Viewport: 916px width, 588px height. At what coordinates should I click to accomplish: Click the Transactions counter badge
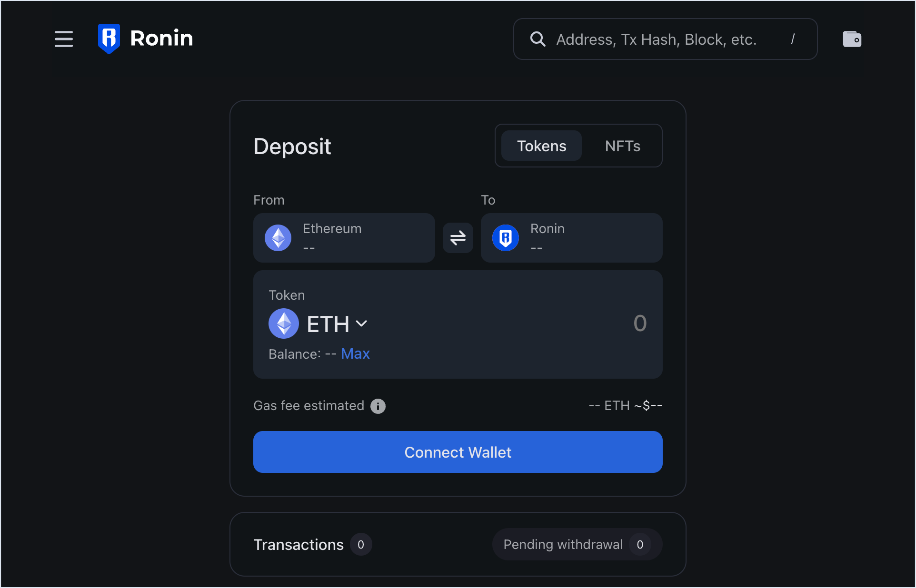point(361,544)
